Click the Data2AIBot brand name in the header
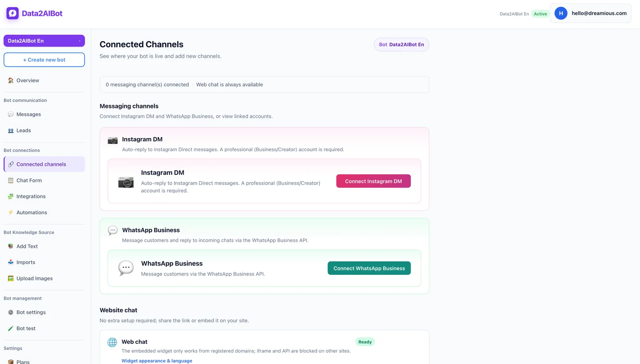The height and width of the screenshot is (364, 640). [x=42, y=13]
